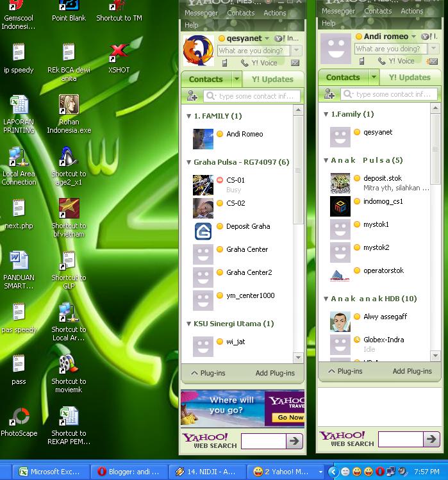Click Y! Voice phone icon in qesyanet window
Screen dimensions: 448x480
click(244, 63)
